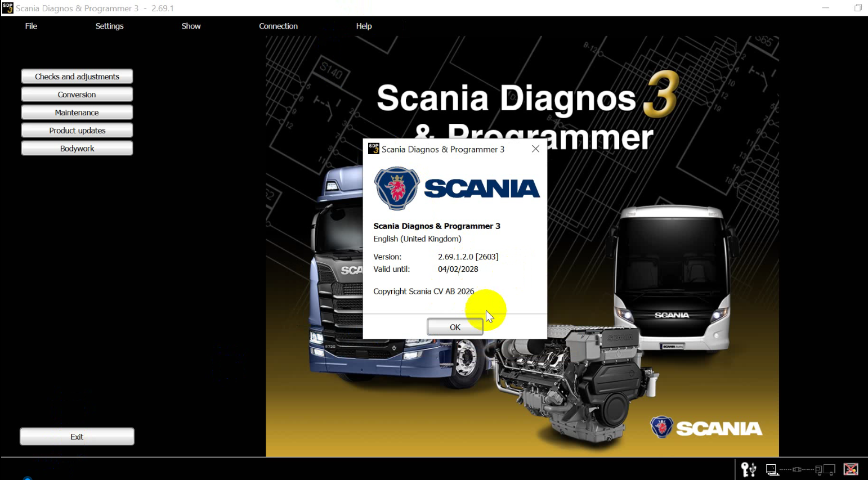Click the Scania griffin logo in the dialog
The image size is (868, 480).
(397, 189)
